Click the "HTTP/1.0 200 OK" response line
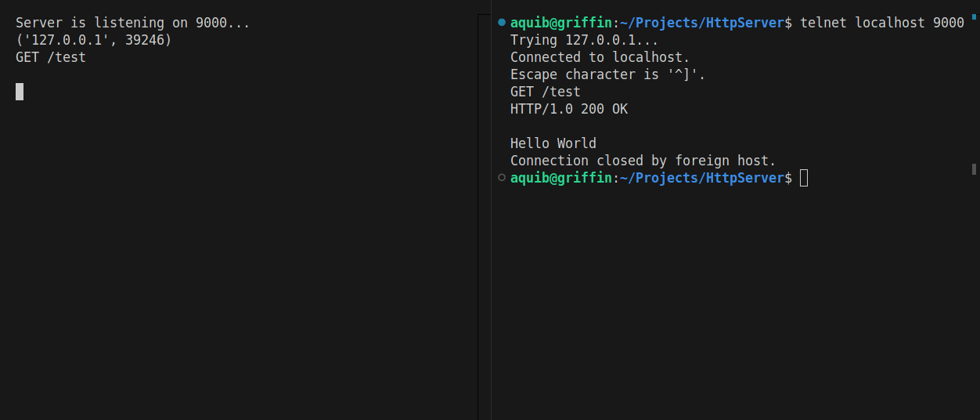 tap(569, 110)
